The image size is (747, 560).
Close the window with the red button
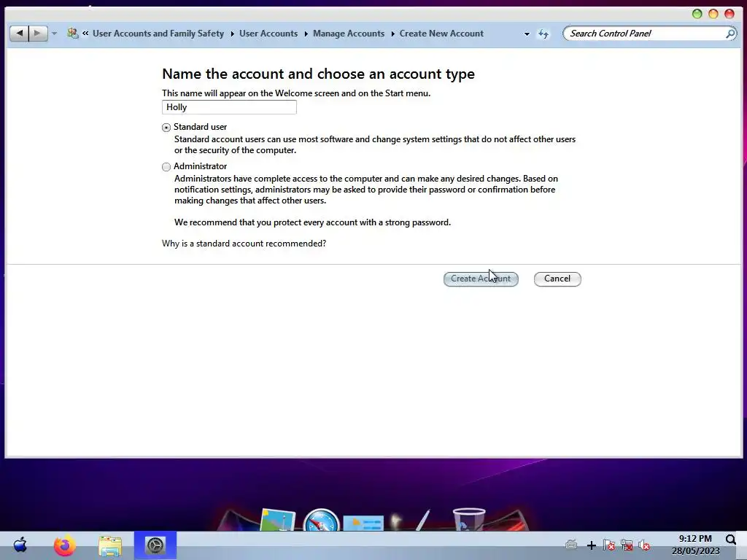[729, 13]
